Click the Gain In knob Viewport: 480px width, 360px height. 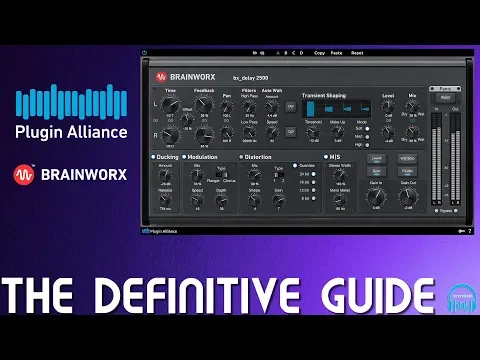pyautogui.click(x=376, y=196)
